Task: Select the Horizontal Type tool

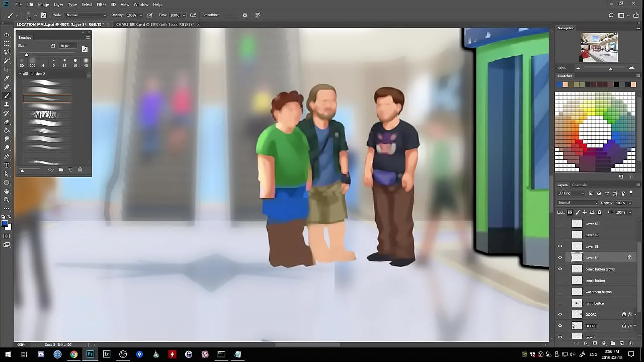Action: click(7, 165)
